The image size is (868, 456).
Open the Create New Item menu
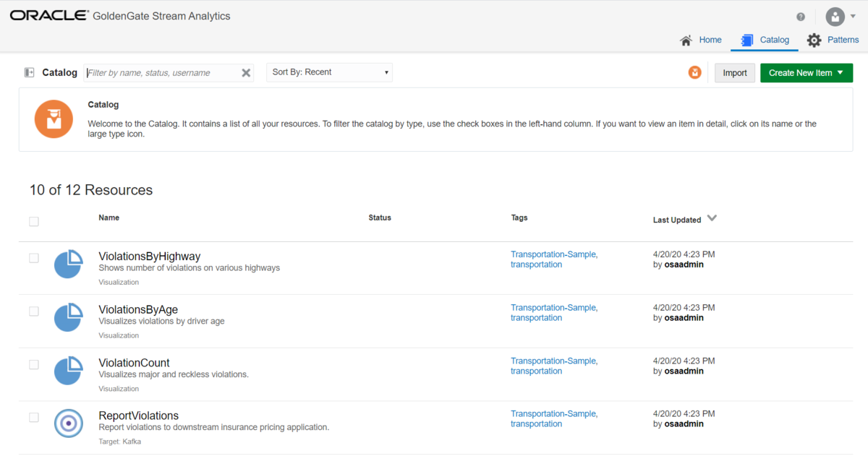click(x=807, y=73)
